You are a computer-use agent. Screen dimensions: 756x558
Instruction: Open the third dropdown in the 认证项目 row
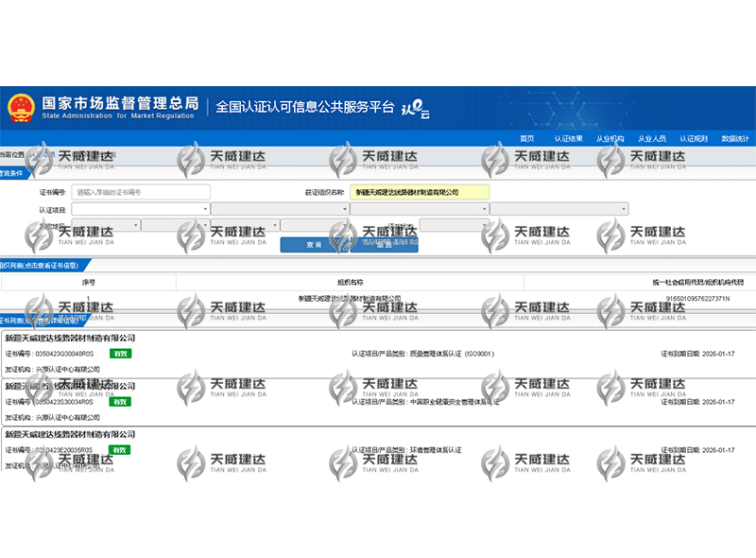tap(420, 209)
